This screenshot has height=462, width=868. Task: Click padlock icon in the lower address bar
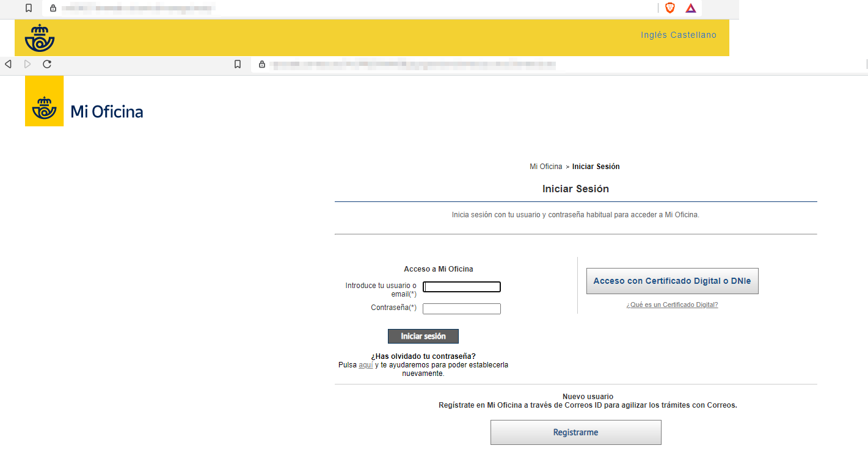click(x=262, y=64)
